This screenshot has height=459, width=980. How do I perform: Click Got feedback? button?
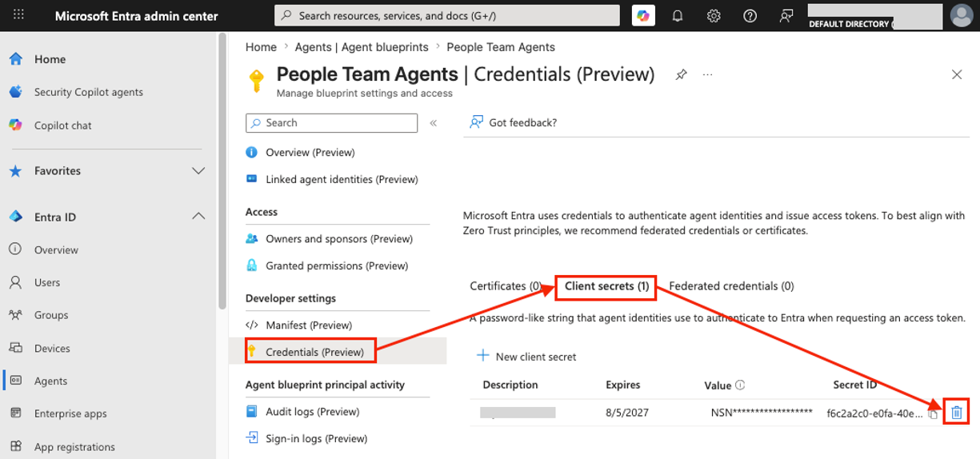[513, 122]
